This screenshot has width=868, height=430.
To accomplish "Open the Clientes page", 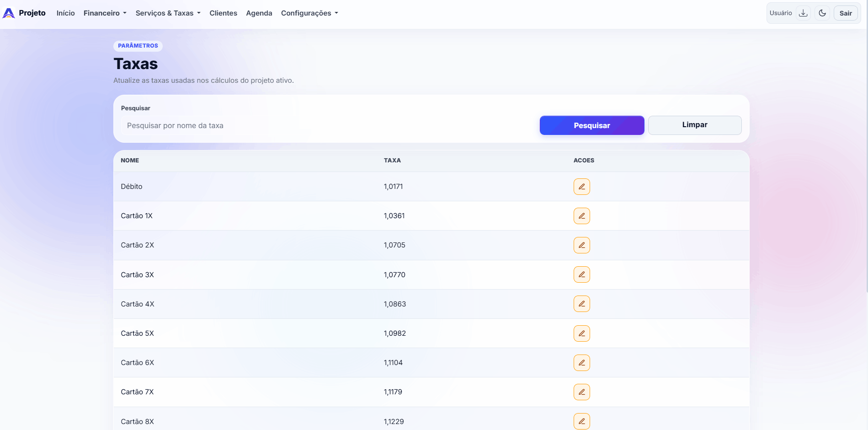I will pyautogui.click(x=224, y=13).
